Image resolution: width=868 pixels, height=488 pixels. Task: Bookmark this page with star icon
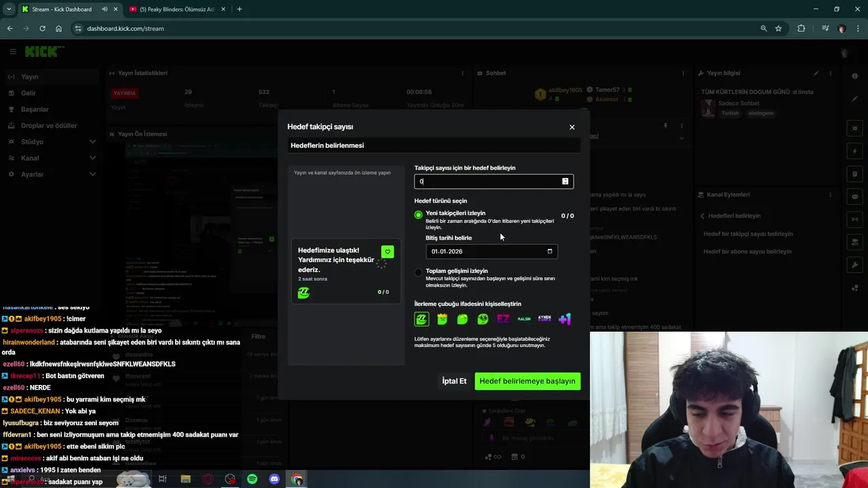point(778,28)
